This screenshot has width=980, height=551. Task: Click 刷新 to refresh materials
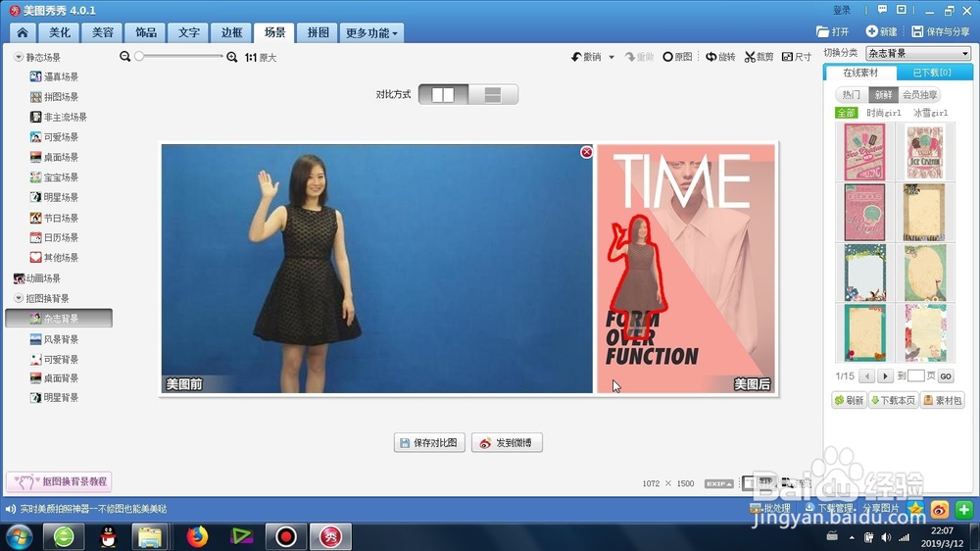849,400
